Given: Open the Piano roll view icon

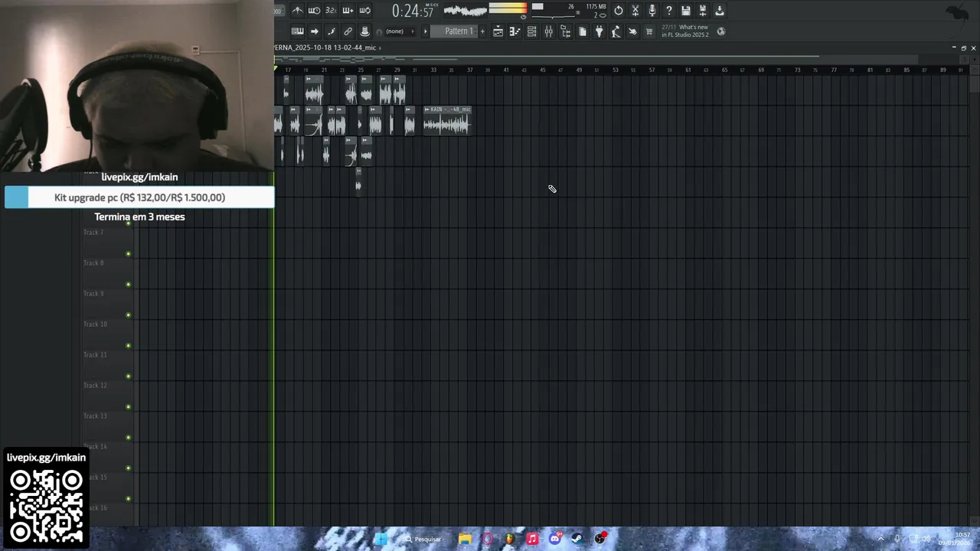Looking at the screenshot, I should 514,31.
